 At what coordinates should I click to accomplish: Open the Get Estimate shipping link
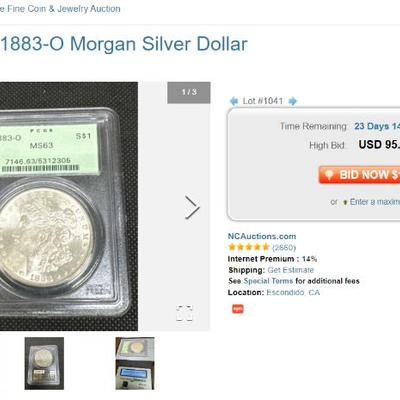click(290, 270)
